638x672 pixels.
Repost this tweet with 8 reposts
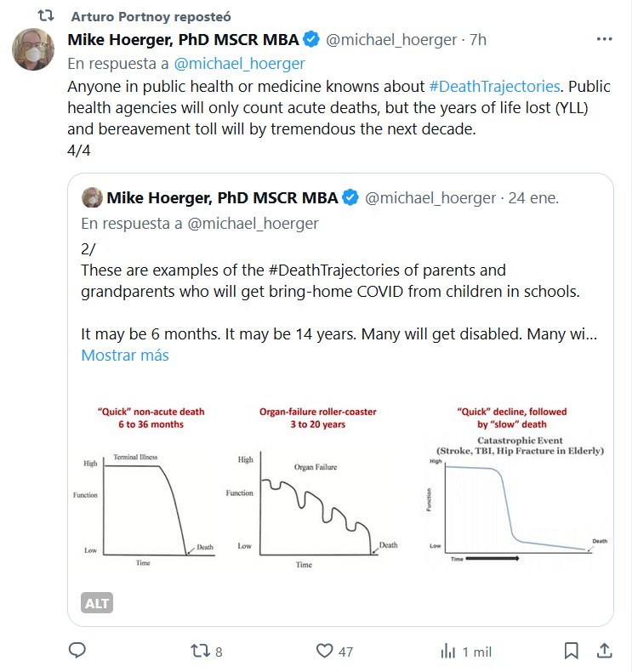(201, 651)
